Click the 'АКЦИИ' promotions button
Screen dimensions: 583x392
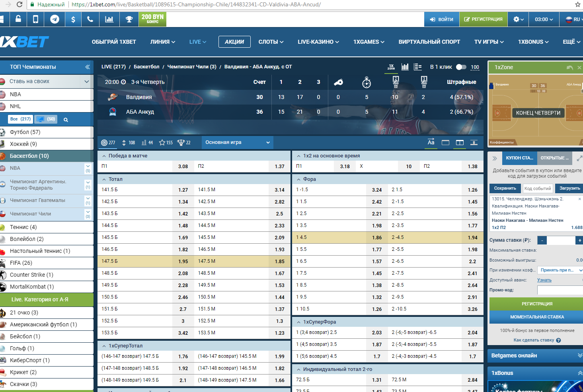234,42
